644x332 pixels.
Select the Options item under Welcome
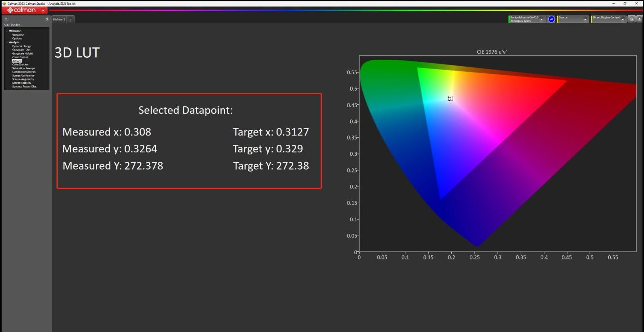[x=17, y=38]
